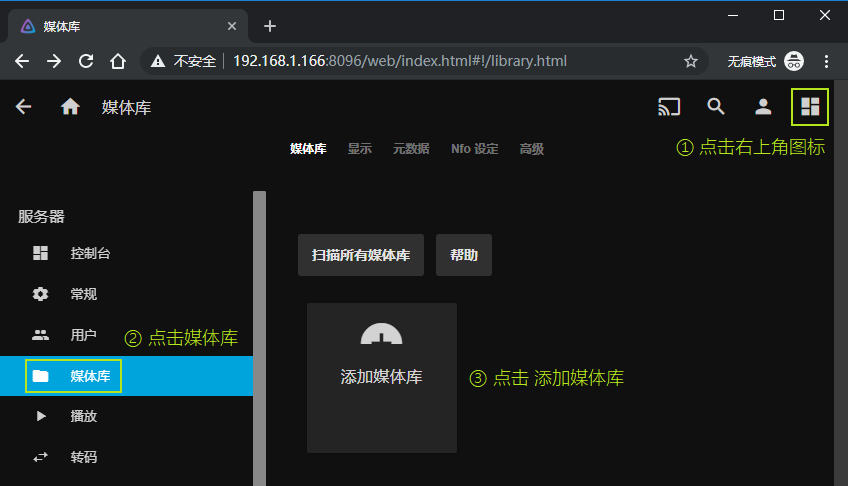This screenshot has height=486, width=848.
Task: Open the Nfo 设定 tab
Action: pyautogui.click(x=474, y=149)
